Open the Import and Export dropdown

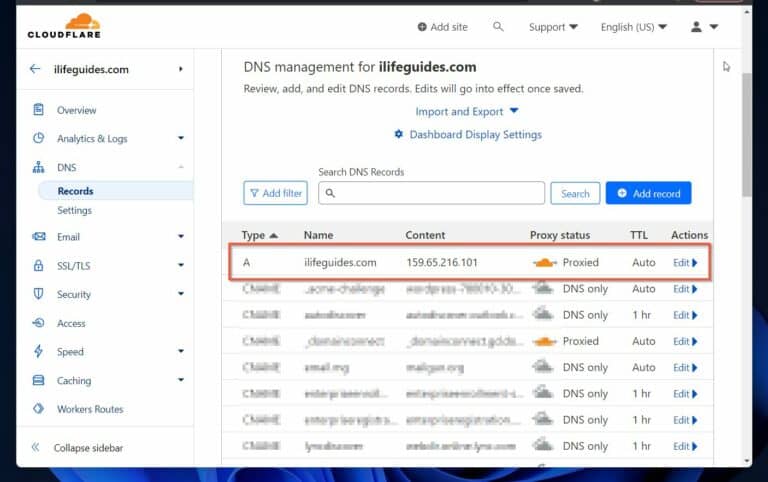point(466,112)
